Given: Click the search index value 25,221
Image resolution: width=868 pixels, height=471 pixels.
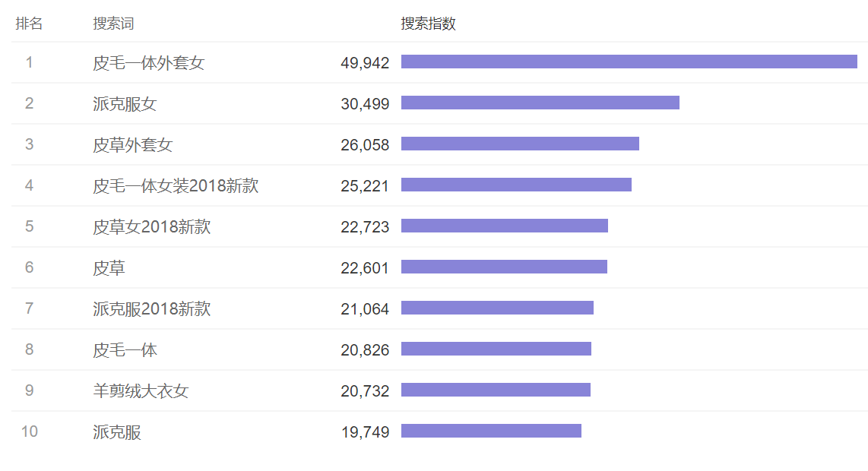Looking at the screenshot, I should (365, 186).
